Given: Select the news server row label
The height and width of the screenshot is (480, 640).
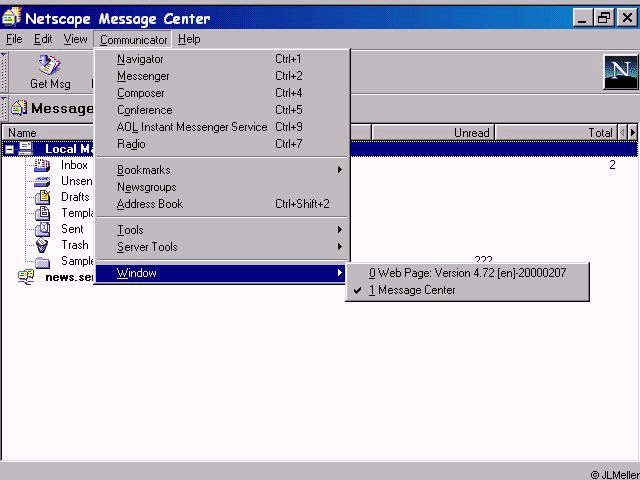Looking at the screenshot, I should (70, 277).
